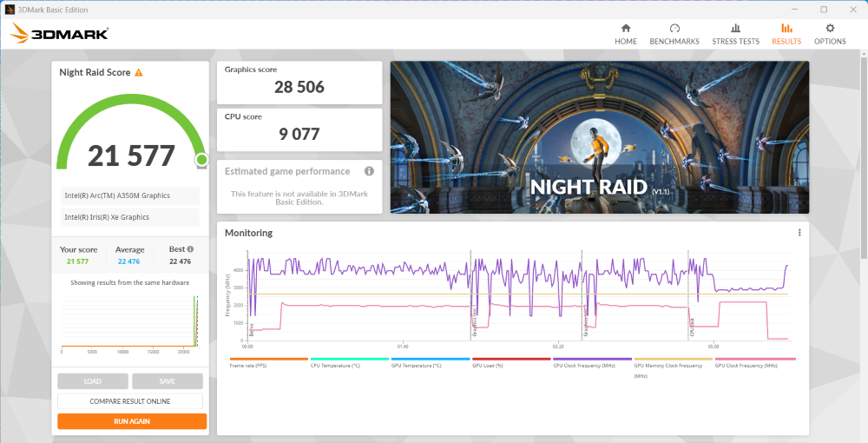Click the Load button
Viewport: 868px width, 443px height.
click(x=93, y=381)
